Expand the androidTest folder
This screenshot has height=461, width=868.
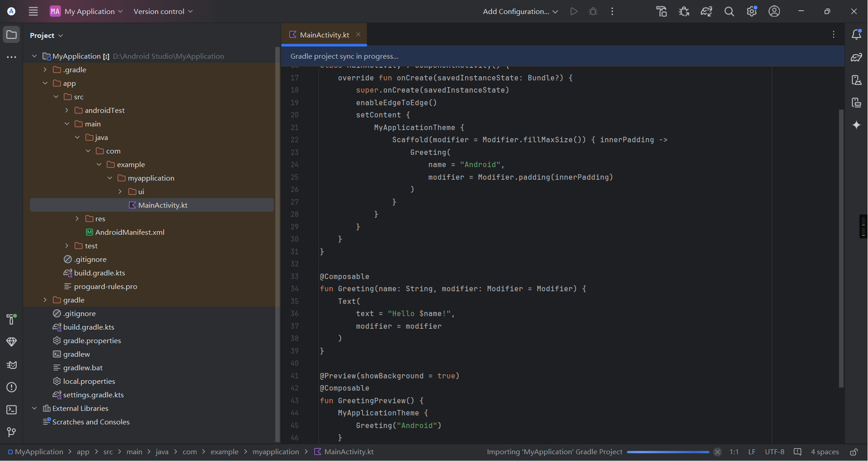[x=66, y=110]
